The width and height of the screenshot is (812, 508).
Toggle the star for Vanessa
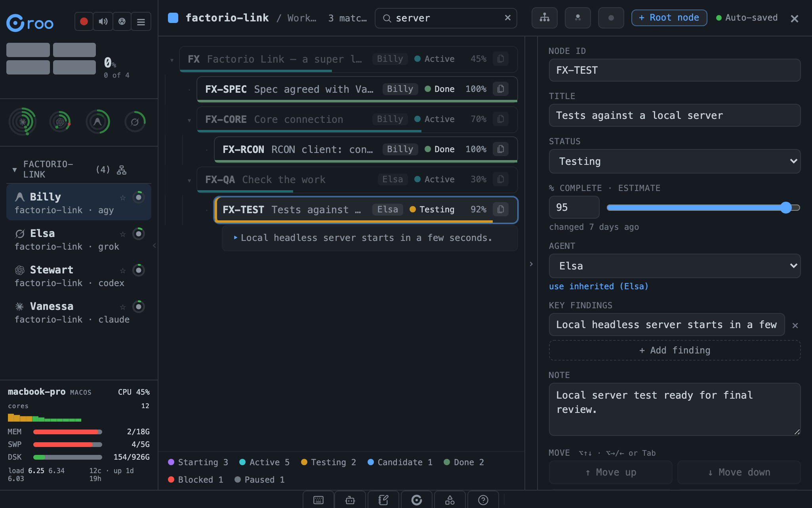pos(123,307)
